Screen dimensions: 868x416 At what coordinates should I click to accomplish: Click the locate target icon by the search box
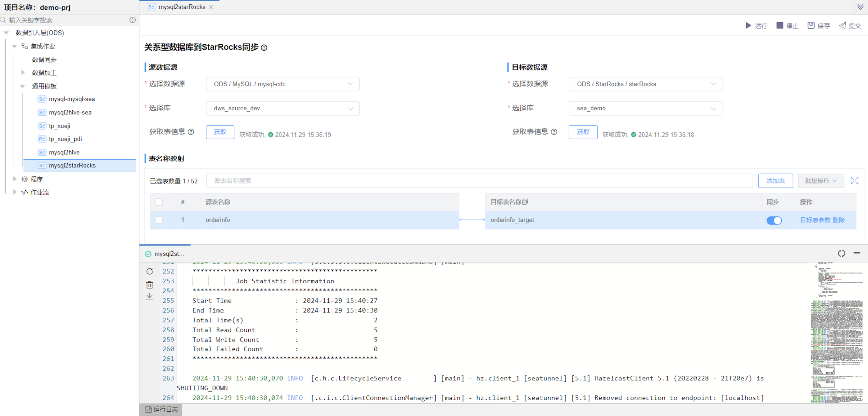point(133,20)
